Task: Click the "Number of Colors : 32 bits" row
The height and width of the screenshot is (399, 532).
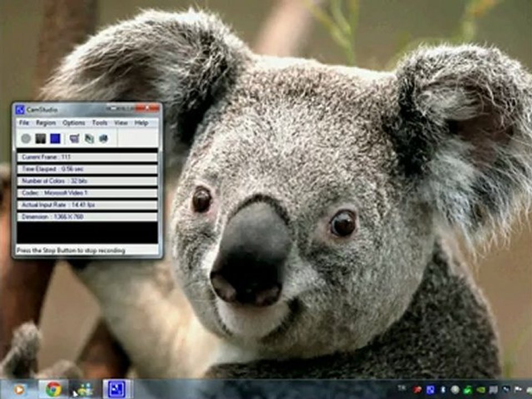Action: [87, 181]
